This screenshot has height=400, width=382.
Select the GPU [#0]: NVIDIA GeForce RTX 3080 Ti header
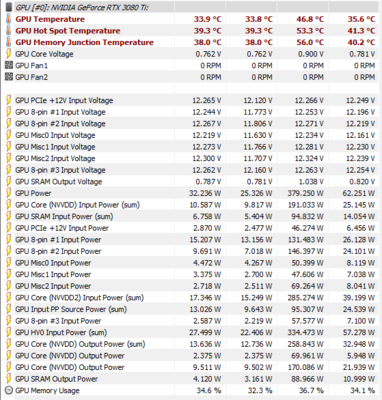pyautogui.click(x=82, y=7)
